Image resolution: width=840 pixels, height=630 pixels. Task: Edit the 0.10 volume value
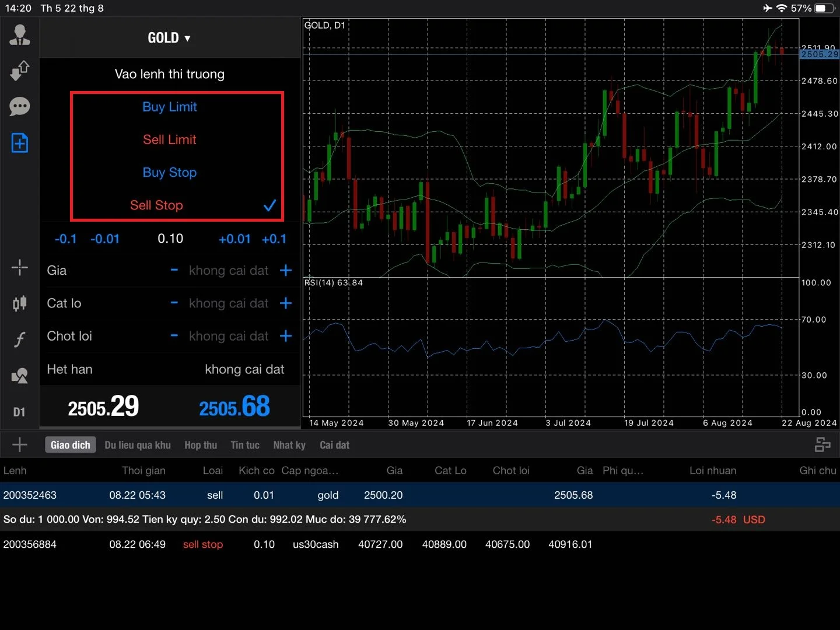pyautogui.click(x=170, y=239)
